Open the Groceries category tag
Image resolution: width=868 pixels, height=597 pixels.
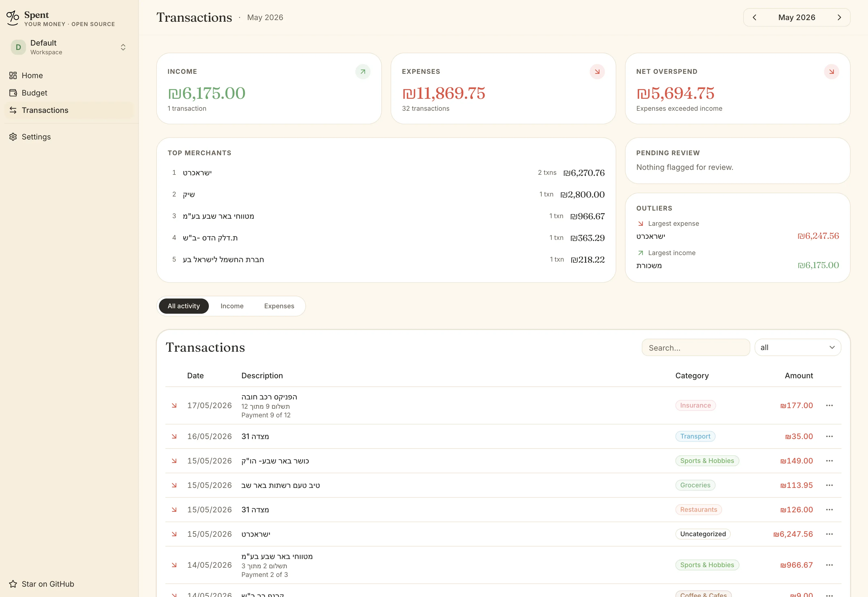(x=695, y=485)
